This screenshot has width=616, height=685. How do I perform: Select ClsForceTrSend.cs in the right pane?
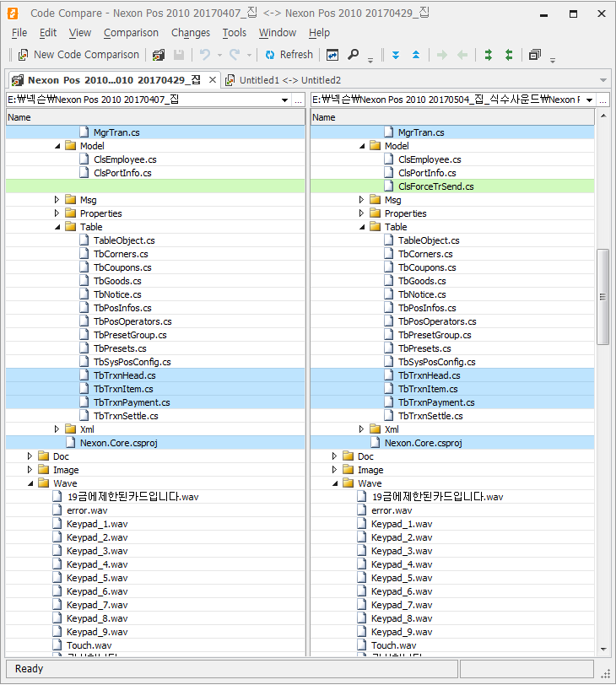435,186
